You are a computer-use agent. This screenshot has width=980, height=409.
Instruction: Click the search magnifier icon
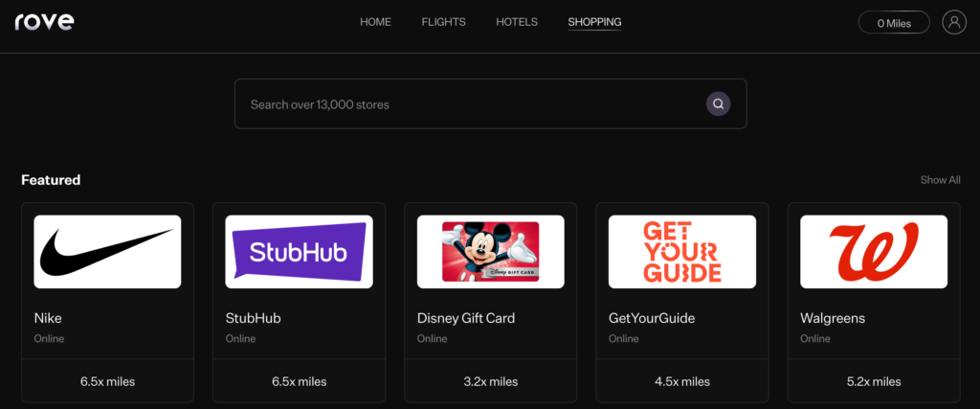point(718,103)
